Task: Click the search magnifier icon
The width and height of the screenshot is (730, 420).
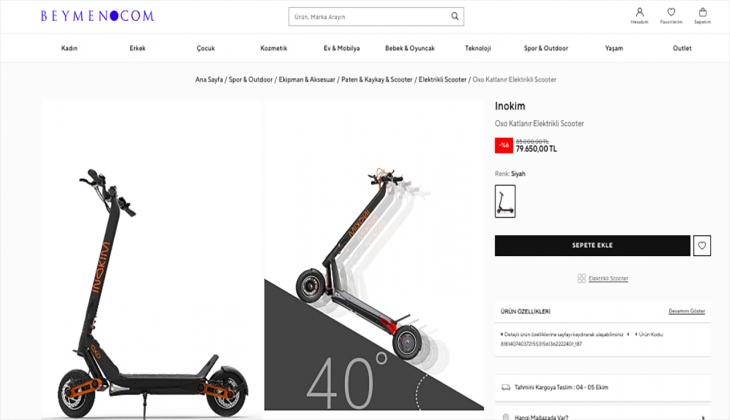Action: pyautogui.click(x=454, y=16)
